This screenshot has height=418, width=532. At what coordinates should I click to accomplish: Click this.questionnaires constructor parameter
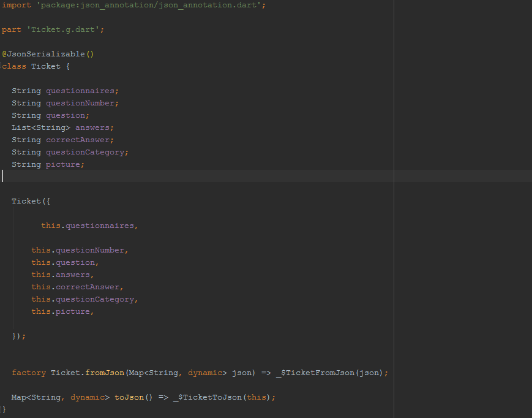(88, 226)
